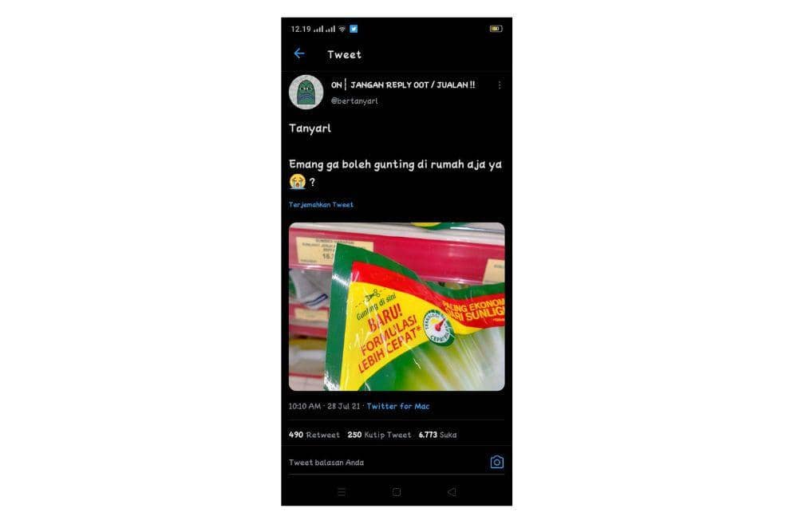Tap the back arrow to leave the tweet

pos(300,53)
